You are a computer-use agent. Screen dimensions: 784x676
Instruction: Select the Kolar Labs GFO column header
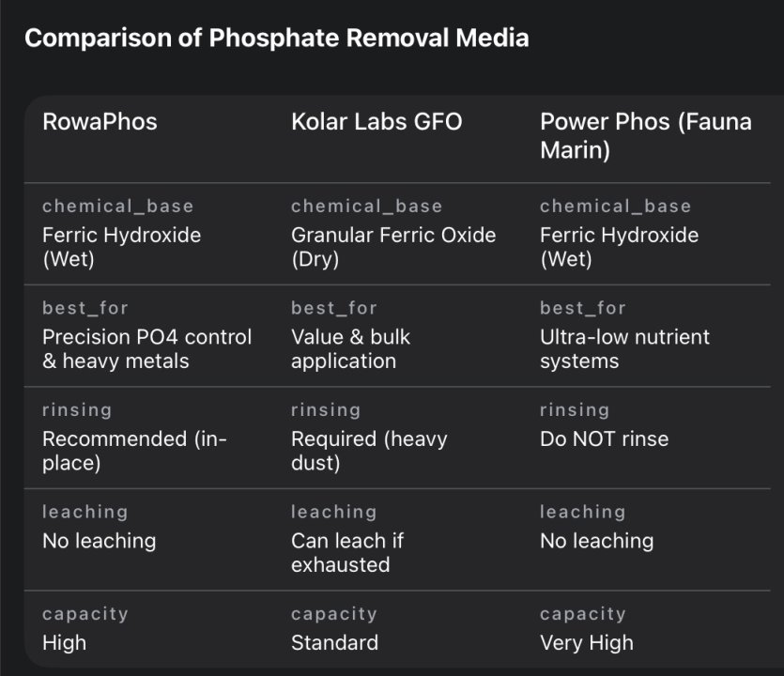[x=377, y=122]
